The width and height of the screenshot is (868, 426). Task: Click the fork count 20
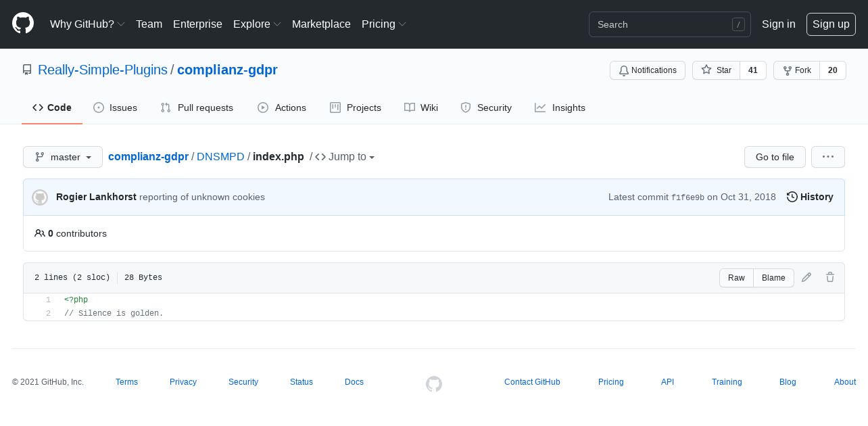833,70
